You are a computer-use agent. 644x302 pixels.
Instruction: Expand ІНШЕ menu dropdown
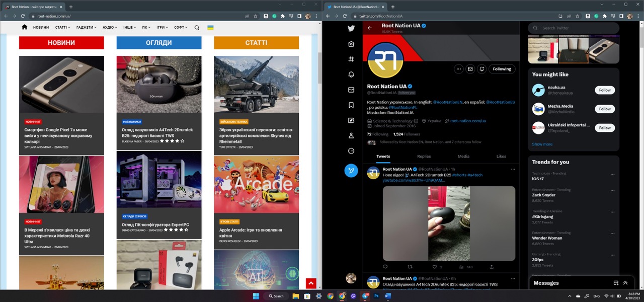click(130, 28)
